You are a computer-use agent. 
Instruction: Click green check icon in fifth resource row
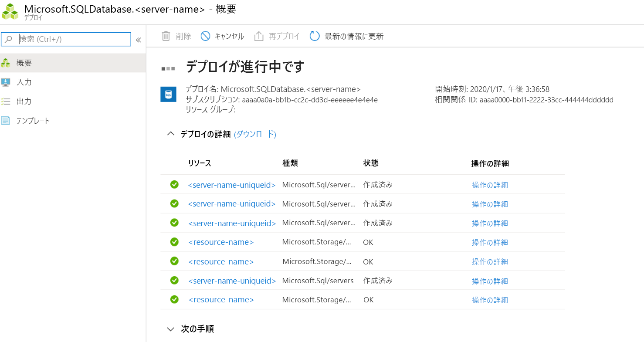coord(174,261)
